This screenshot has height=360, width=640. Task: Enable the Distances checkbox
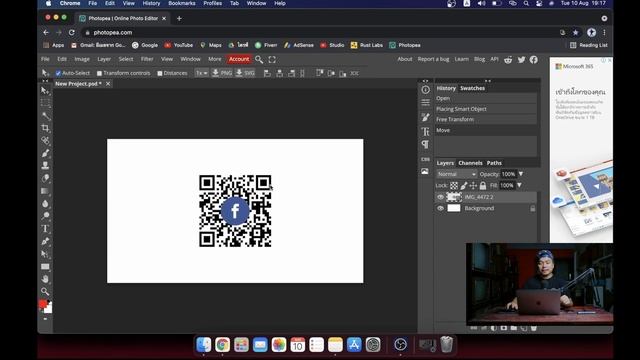point(160,73)
